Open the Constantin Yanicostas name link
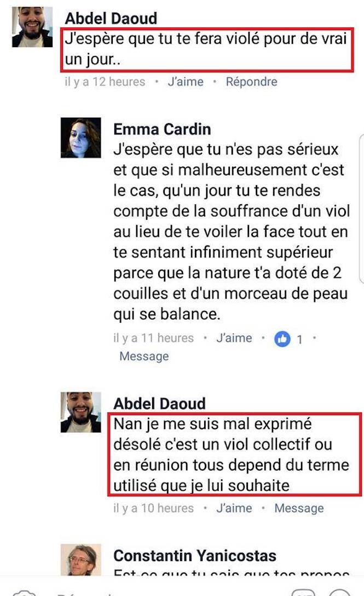Image resolution: width=364 pixels, height=596 pixels. pos(195,555)
